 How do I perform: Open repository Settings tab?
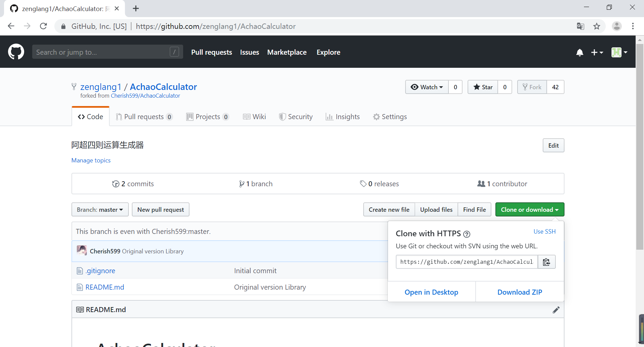(x=390, y=116)
